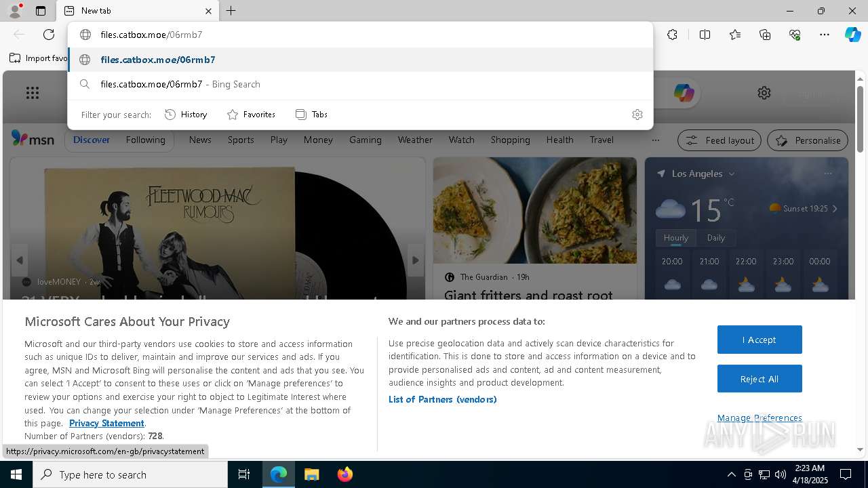Click I Accept privacy button
This screenshot has width=868, height=488.
(759, 340)
